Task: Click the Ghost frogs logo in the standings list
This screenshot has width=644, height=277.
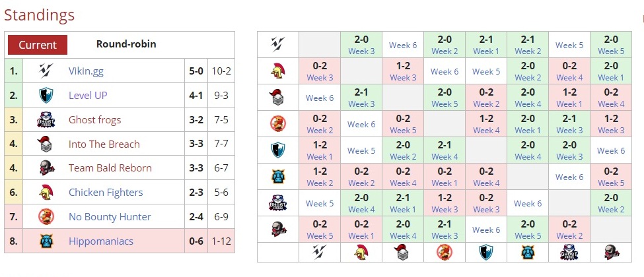Action: [46, 119]
